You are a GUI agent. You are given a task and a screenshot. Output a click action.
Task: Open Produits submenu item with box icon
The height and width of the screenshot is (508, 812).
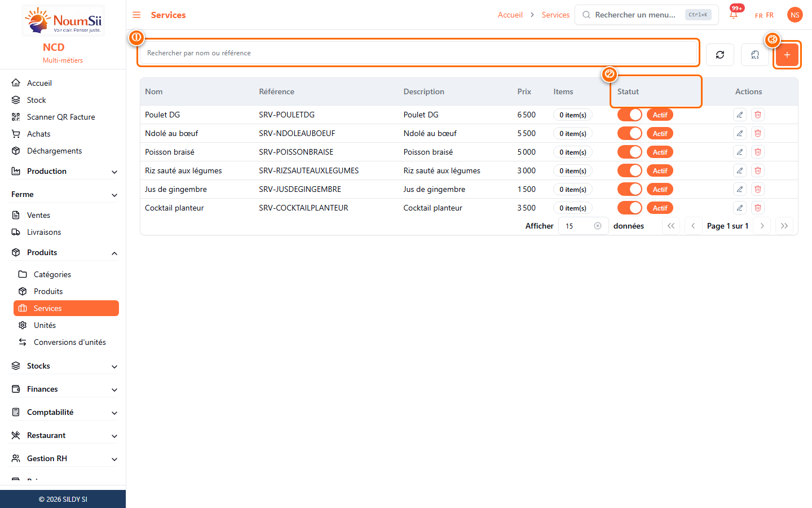click(x=66, y=291)
